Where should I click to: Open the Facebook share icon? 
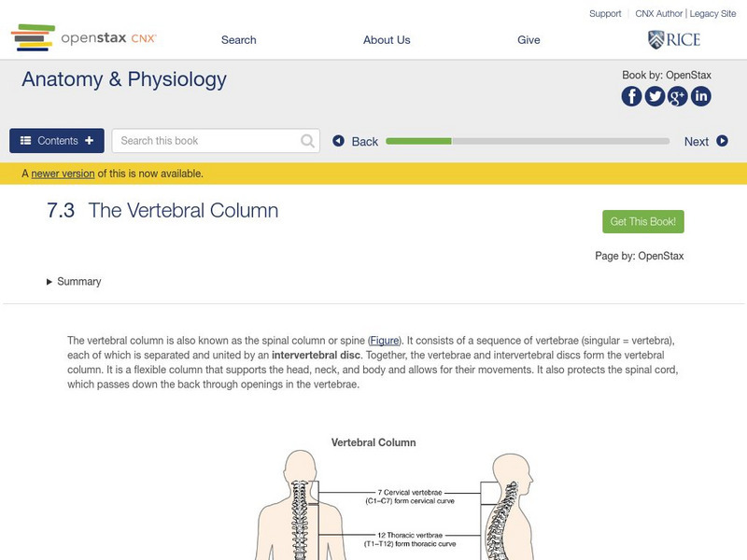coord(632,96)
